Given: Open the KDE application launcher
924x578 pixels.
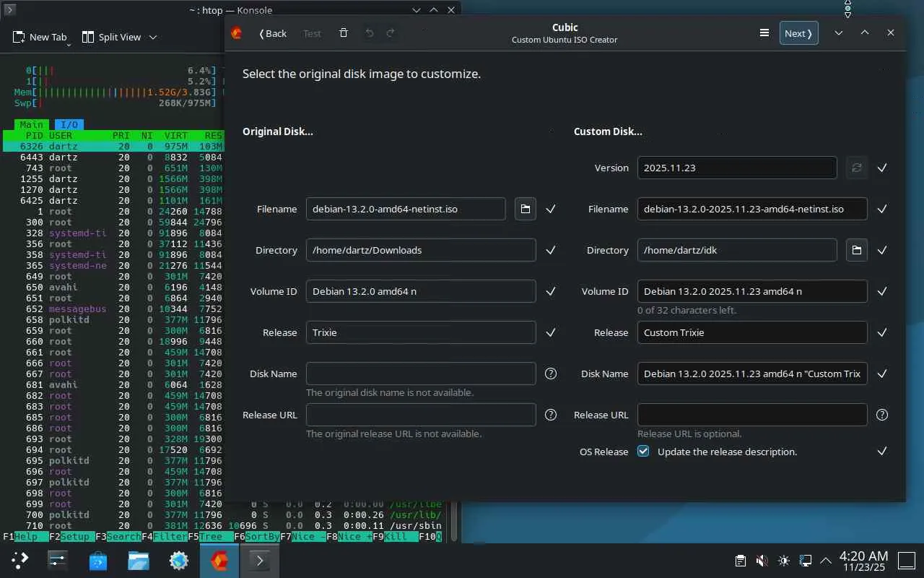Looking at the screenshot, I should point(20,560).
